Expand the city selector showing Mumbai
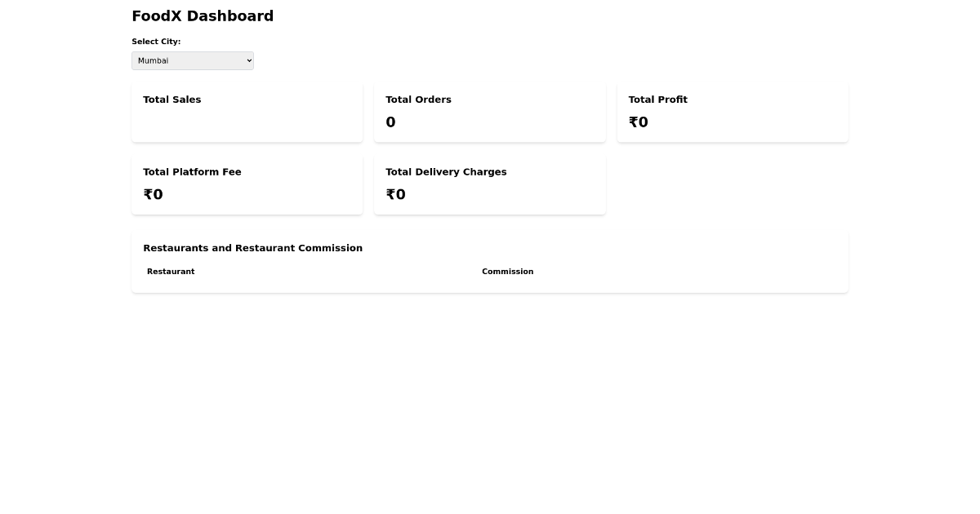The image size is (980, 514). (193, 60)
